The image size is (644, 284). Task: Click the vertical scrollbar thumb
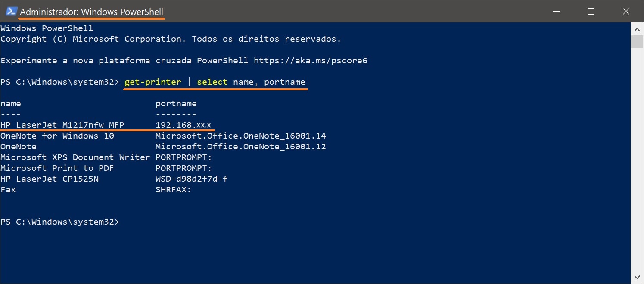637,42
